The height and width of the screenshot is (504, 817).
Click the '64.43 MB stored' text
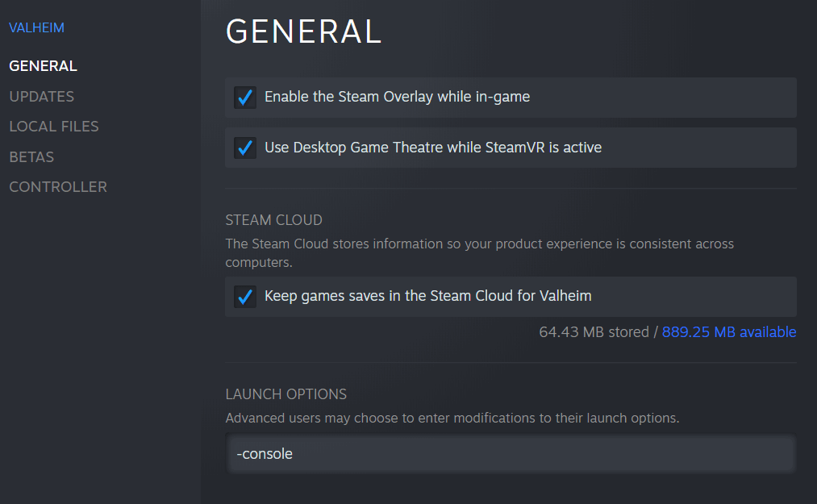[594, 332]
